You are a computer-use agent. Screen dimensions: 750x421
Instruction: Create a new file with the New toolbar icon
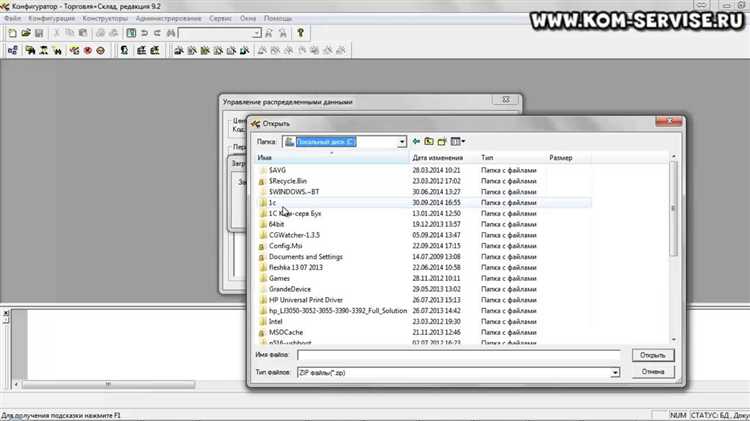[x=12, y=33]
